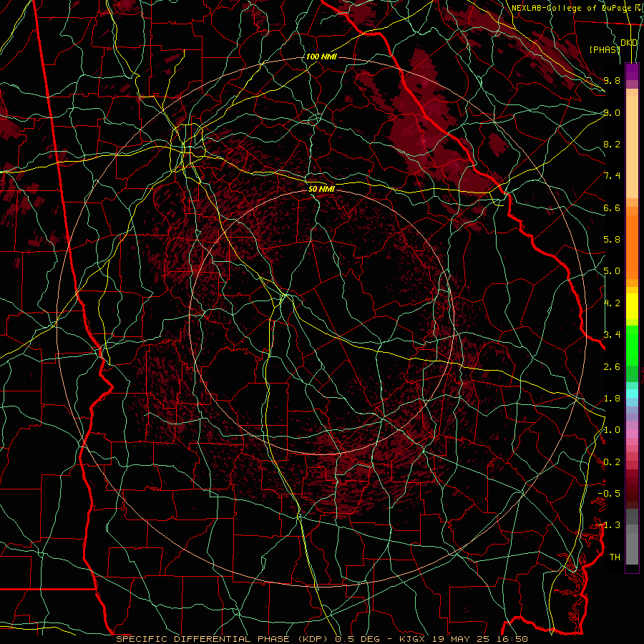This screenshot has height=644, width=644.
Task: Click the [PHAS] units label
Action: point(605,49)
